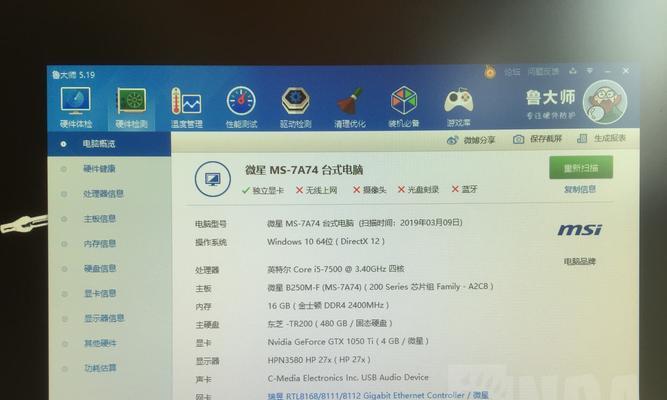Click the 光盘刻录 status indicator

tap(418, 189)
